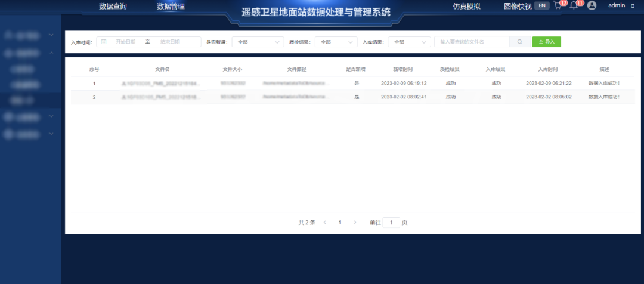The height and width of the screenshot is (284, 644).
Task: Go to next page arrow
Action: [x=355, y=223]
